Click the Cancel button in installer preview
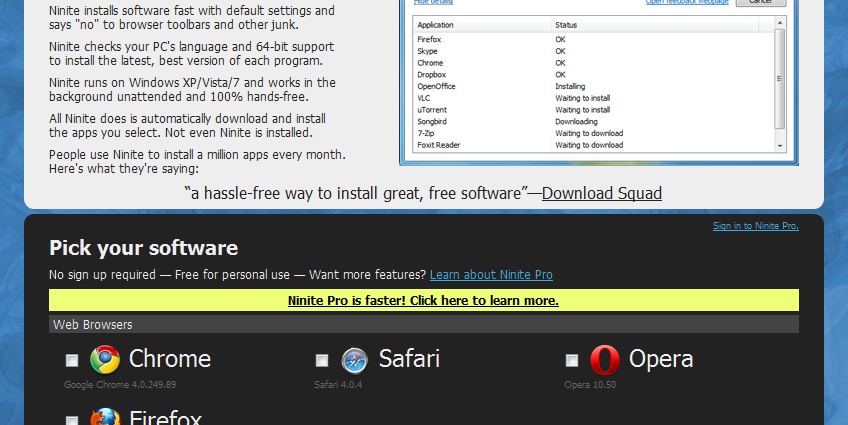Viewport: 848px width, 425px height. pyautogui.click(x=760, y=2)
